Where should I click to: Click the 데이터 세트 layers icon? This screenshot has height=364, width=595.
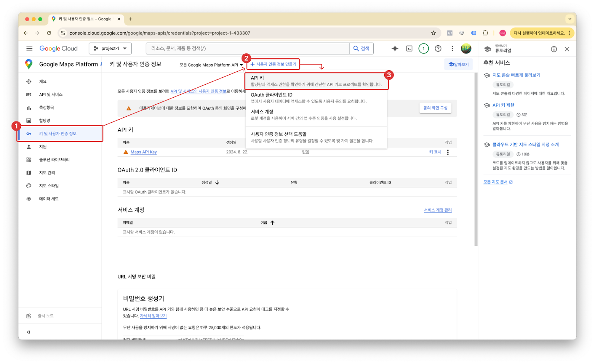pyautogui.click(x=29, y=199)
